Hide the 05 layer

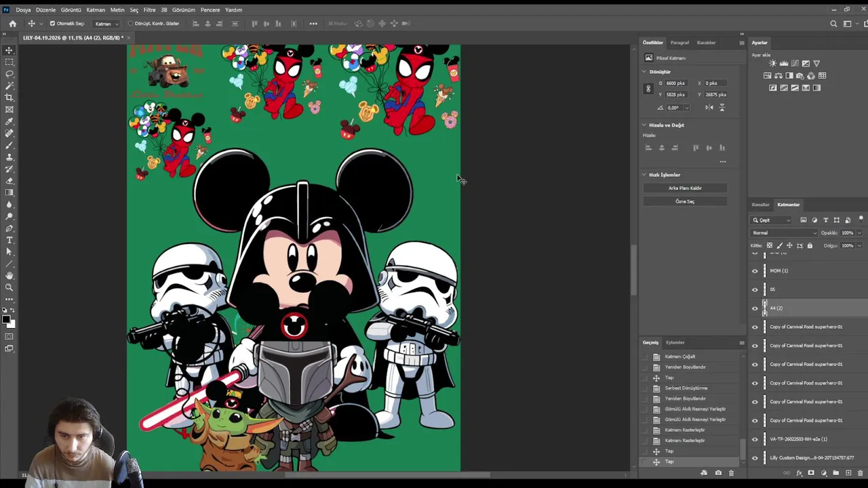(x=755, y=289)
